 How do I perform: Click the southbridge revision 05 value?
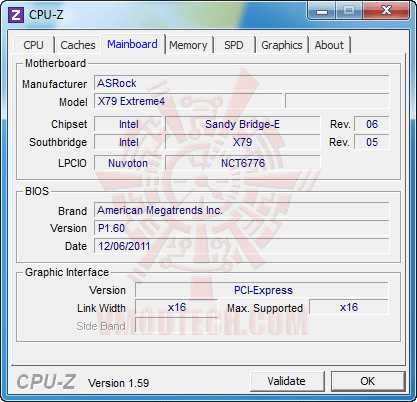click(372, 142)
